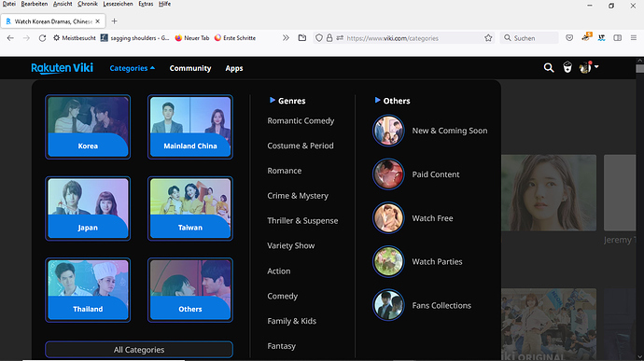This screenshot has height=361, width=644.
Task: Open the Crime & Mystery genre
Action: point(298,196)
